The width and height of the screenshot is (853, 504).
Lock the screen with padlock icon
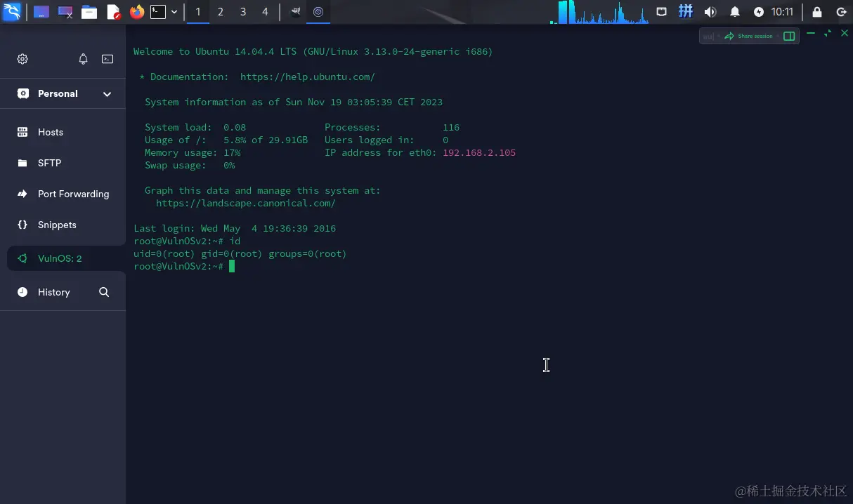click(817, 12)
